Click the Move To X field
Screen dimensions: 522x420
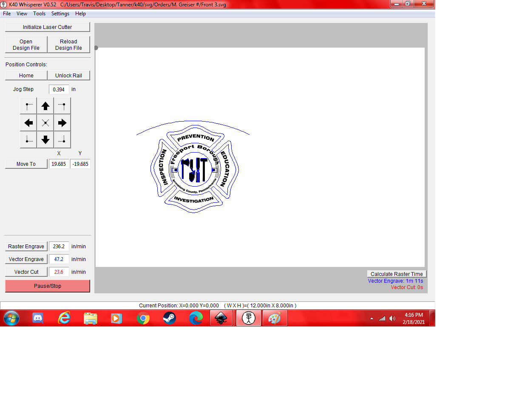point(59,164)
